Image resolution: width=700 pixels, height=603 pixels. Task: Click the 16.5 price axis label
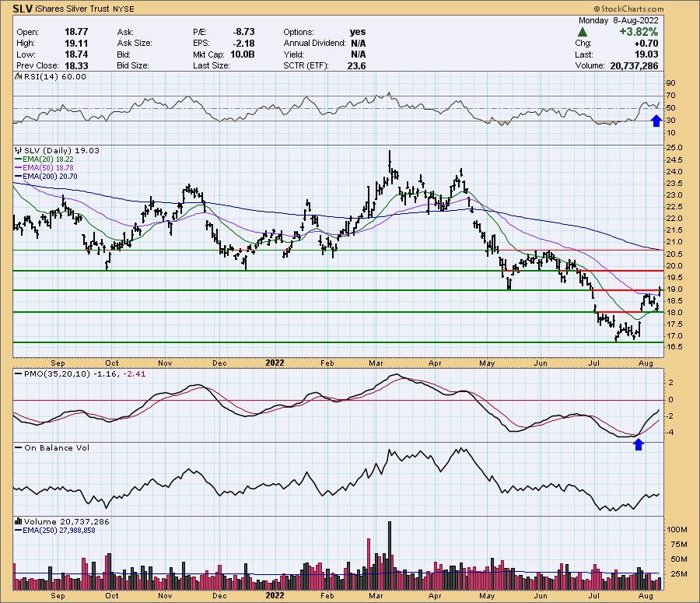tap(674, 347)
